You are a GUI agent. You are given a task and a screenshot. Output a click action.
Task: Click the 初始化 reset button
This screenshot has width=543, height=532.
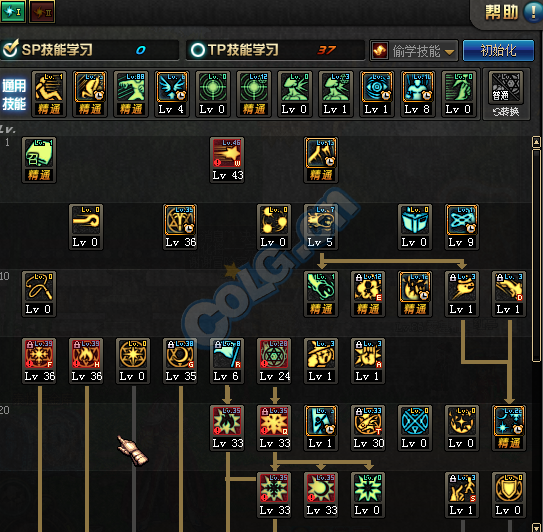[498, 51]
